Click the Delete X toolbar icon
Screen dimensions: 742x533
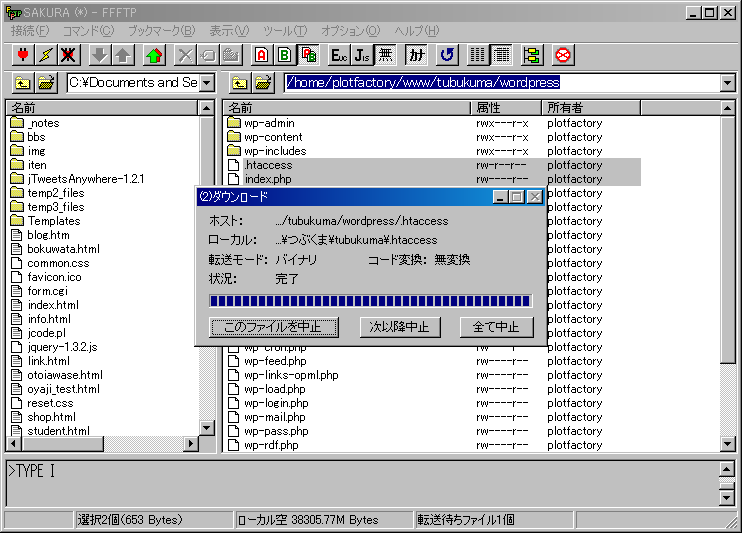[185, 55]
